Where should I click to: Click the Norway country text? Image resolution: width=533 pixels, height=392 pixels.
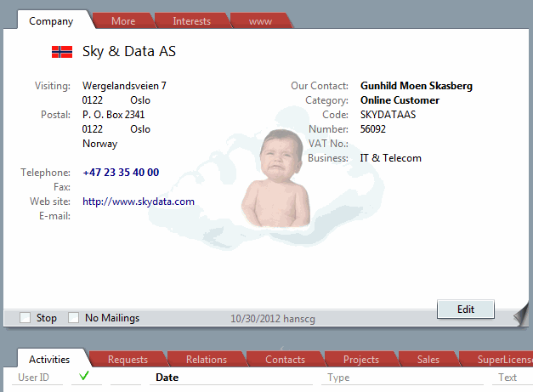(x=100, y=144)
